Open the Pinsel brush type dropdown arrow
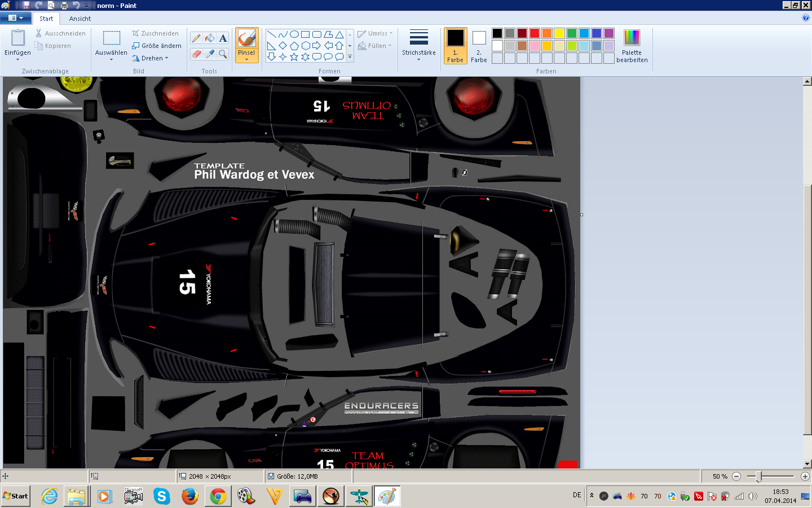Image resolution: width=812 pixels, height=508 pixels. pyautogui.click(x=246, y=59)
